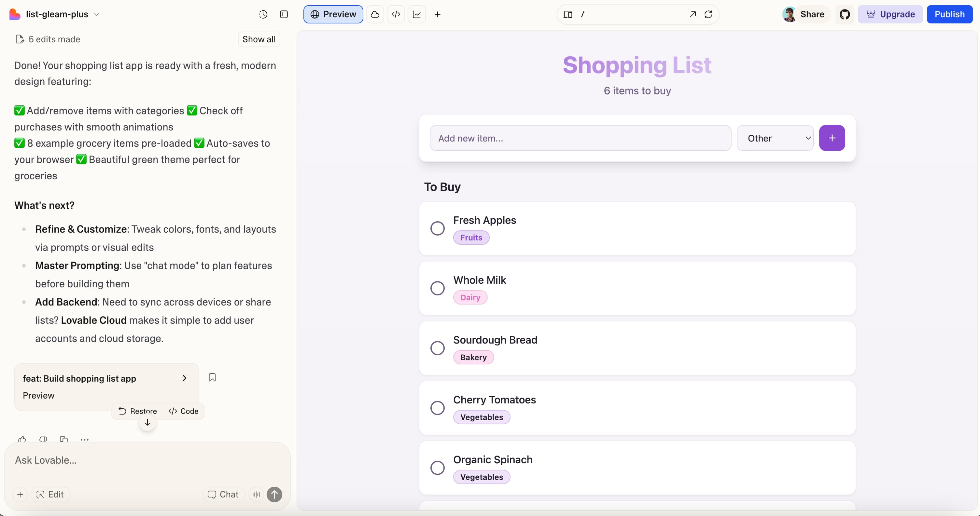Expand the list-gleam-plus project menu
This screenshot has height=516, width=980.
(x=97, y=14)
